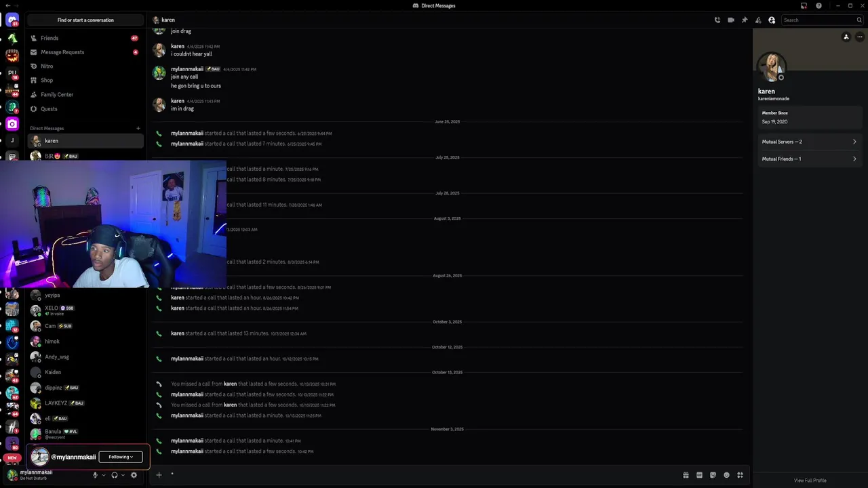
Task: Open Family Center
Action: tap(85, 94)
